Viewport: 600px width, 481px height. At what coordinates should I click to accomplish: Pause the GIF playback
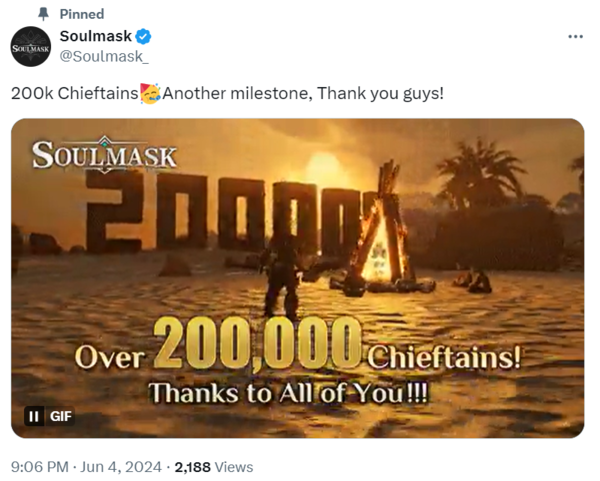pos(34,417)
